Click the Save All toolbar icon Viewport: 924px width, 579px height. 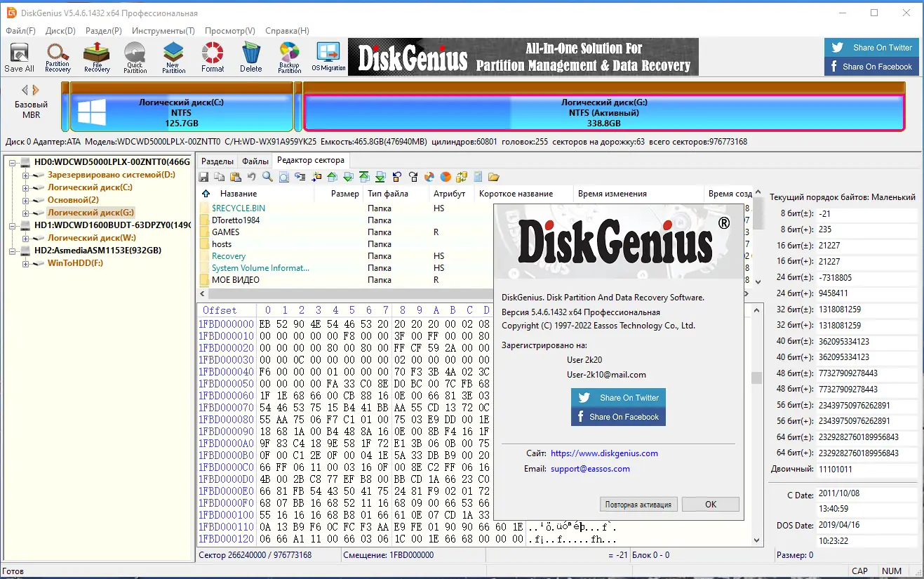point(19,57)
